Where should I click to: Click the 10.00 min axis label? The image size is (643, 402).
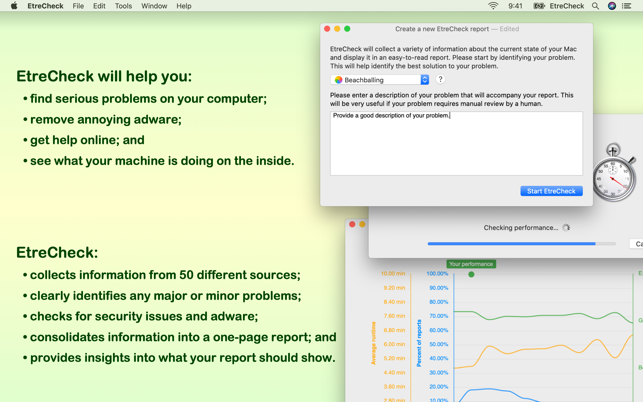click(393, 274)
